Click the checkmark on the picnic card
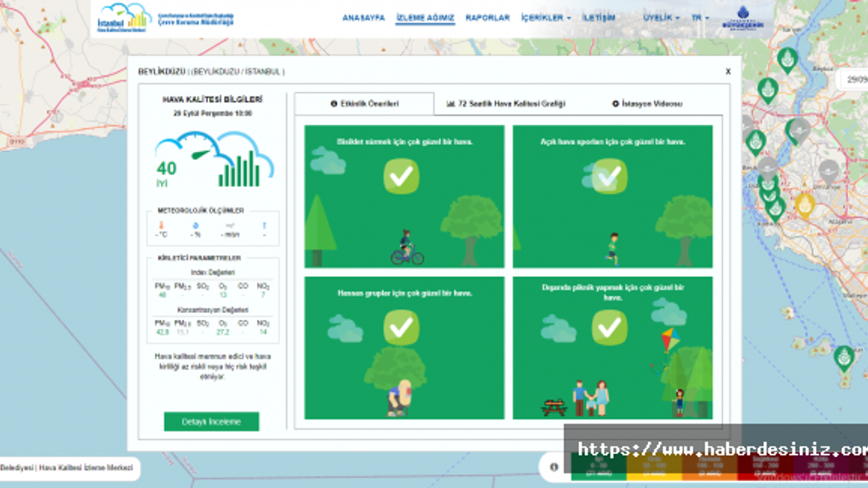Viewport: 868px width, 488px height. 609,327
